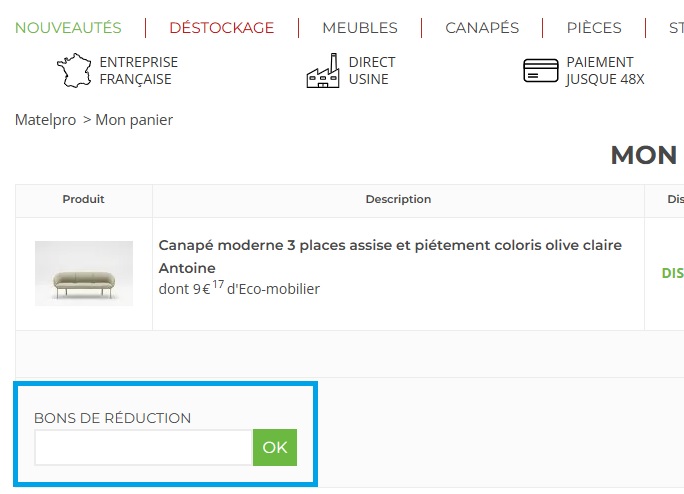Click the Description column header
This screenshot has height=494, width=684.
pyautogui.click(x=398, y=200)
